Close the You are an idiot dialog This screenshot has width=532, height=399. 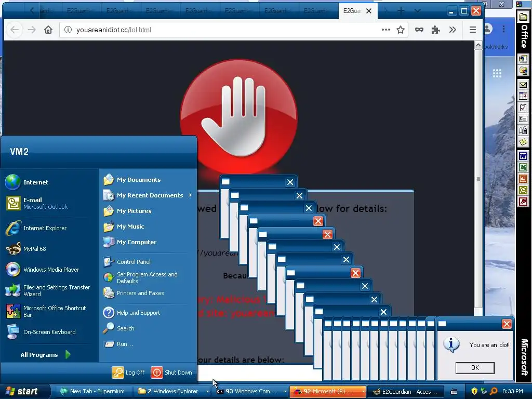coord(507,324)
